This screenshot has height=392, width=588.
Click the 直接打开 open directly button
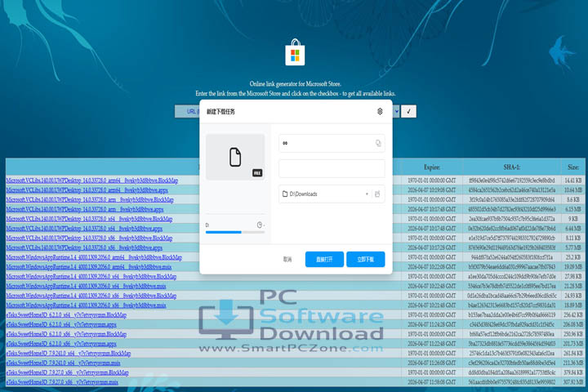coord(324,259)
